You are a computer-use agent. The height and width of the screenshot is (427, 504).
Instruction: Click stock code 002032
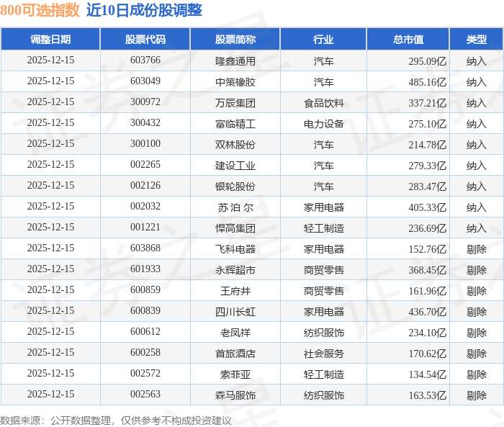pyautogui.click(x=145, y=206)
